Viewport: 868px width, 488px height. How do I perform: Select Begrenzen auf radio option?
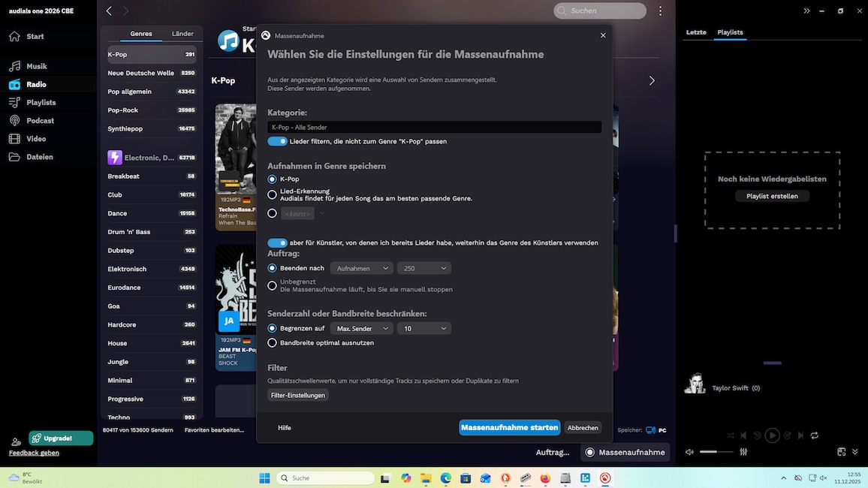[272, 329]
